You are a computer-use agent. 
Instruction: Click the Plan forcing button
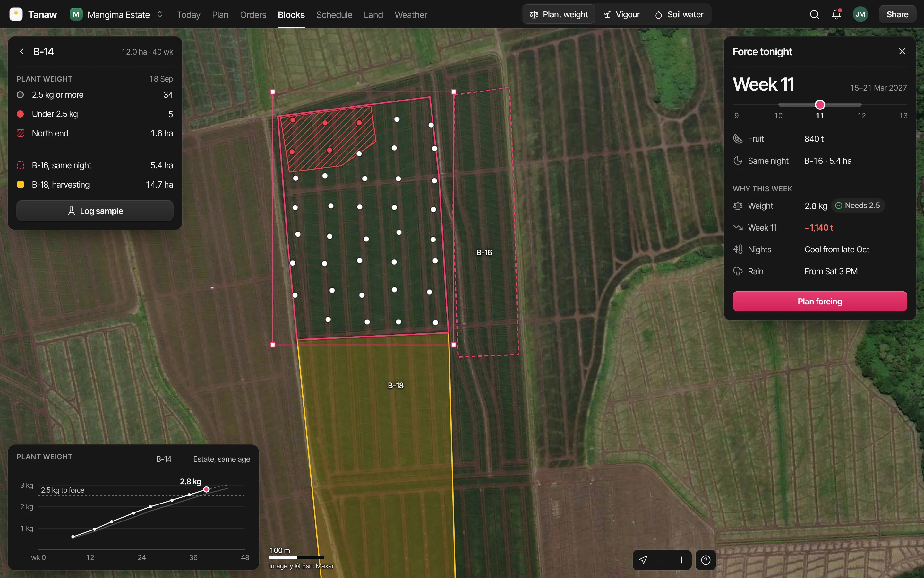[x=820, y=301]
